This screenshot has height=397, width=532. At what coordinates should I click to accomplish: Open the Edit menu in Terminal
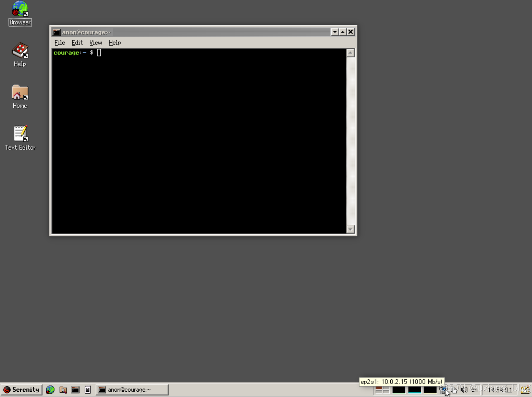[77, 43]
